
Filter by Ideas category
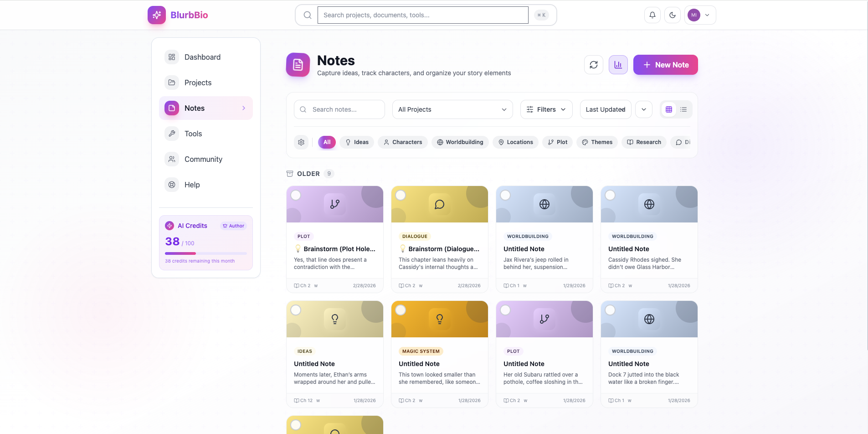tap(357, 142)
